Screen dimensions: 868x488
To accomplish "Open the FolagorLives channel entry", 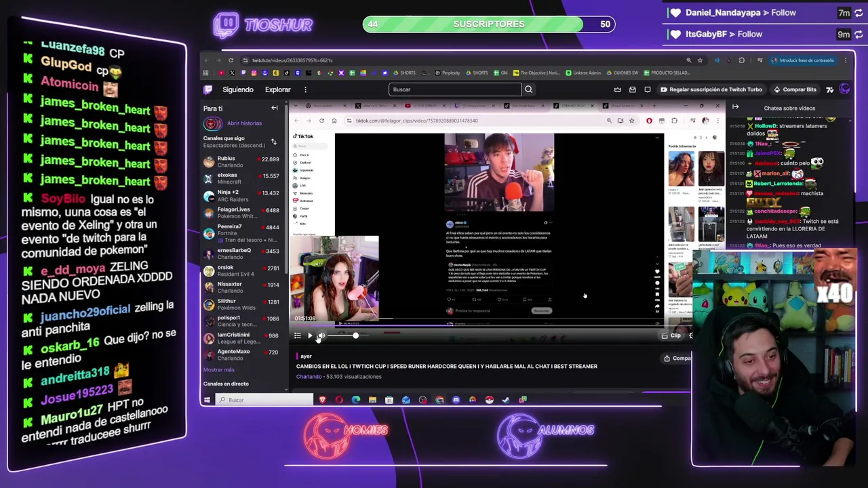I will tap(241, 212).
